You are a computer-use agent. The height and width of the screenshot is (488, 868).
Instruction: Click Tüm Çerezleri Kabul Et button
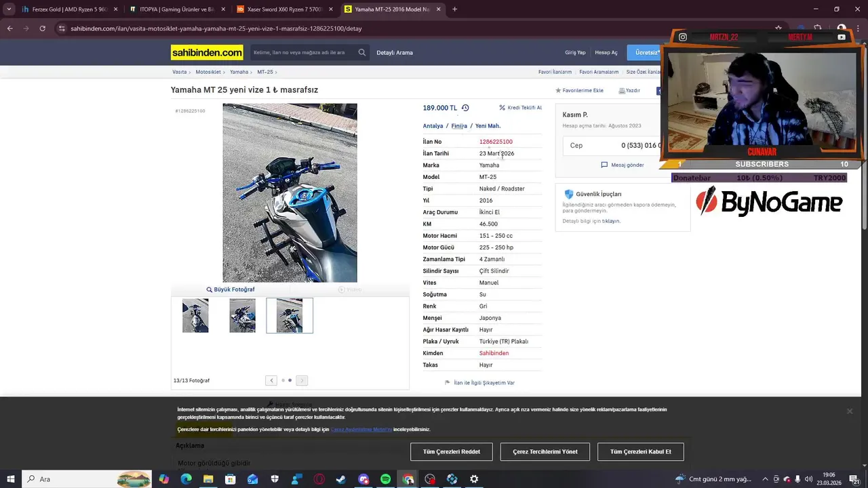[x=641, y=451]
